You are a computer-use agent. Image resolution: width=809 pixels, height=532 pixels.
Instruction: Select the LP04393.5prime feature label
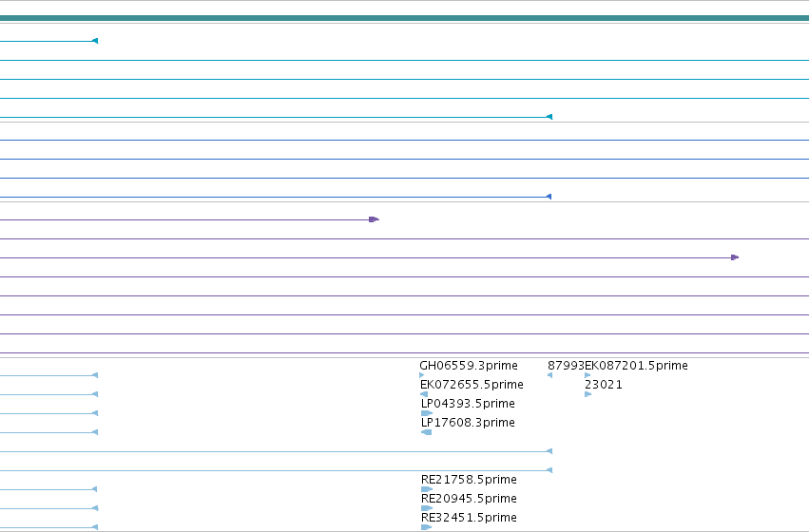point(468,404)
